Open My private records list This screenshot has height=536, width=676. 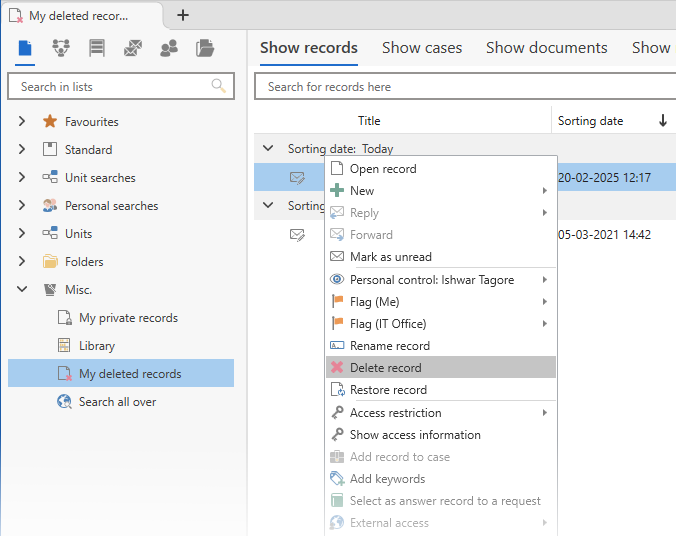pyautogui.click(x=128, y=318)
